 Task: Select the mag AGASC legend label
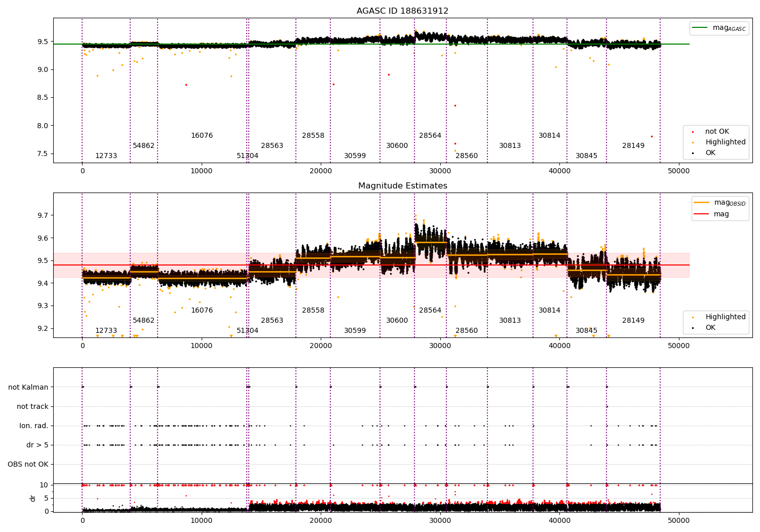(729, 28)
